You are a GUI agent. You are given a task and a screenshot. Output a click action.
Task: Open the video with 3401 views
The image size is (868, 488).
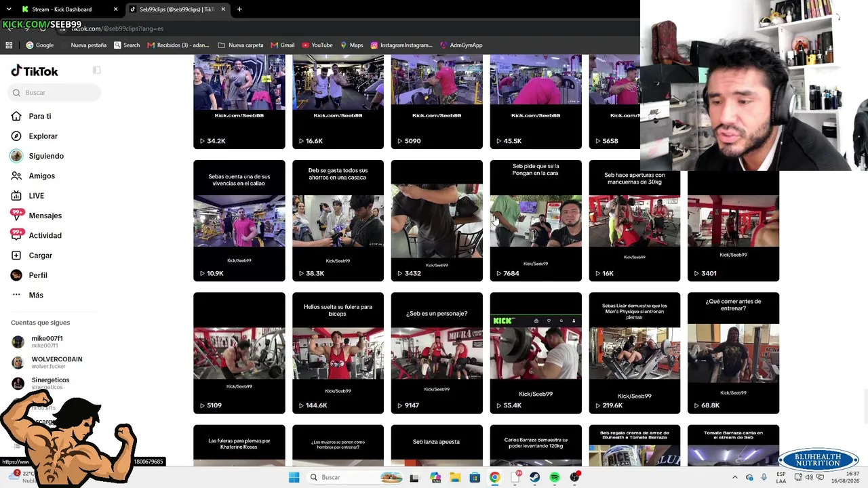[x=733, y=226]
